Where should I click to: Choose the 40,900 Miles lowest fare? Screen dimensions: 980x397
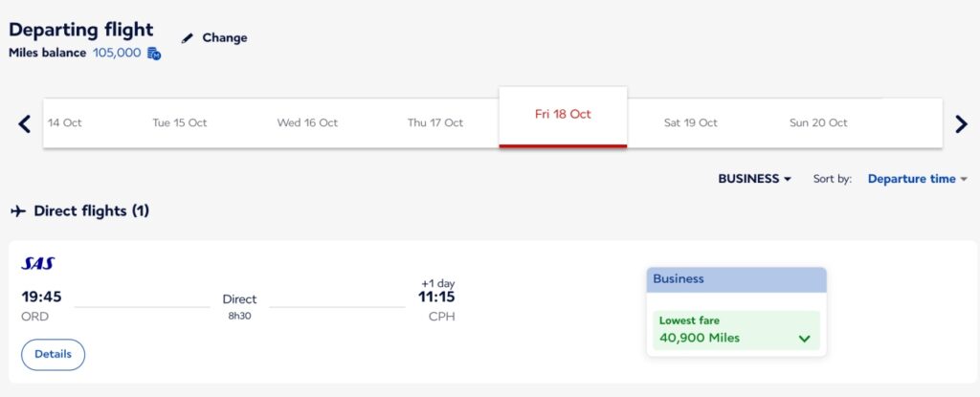click(736, 330)
